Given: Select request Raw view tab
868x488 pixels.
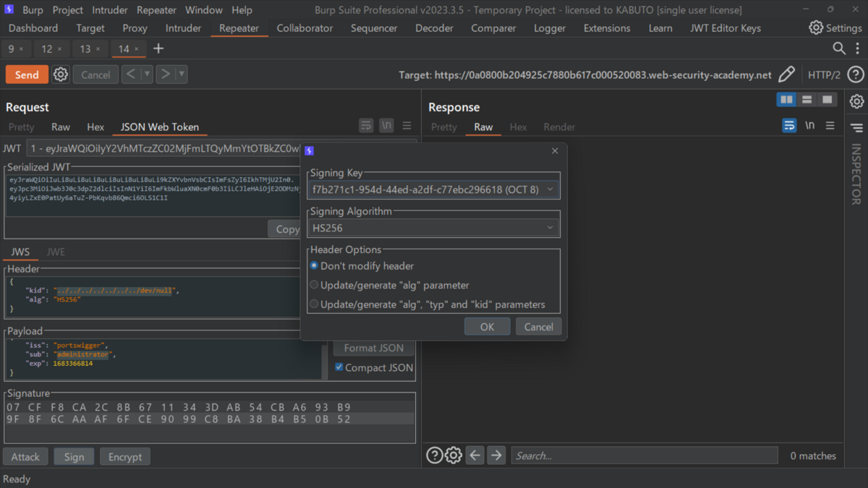Looking at the screenshot, I should (x=61, y=127).
